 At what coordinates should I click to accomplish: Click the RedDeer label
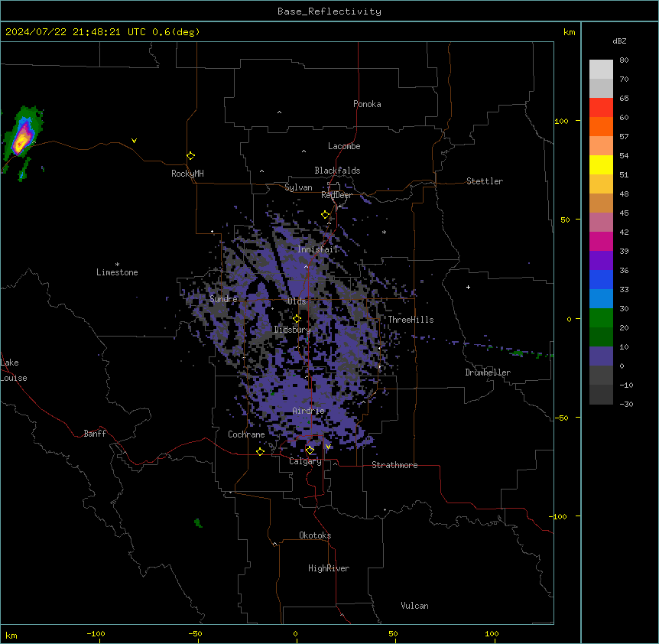(336, 195)
